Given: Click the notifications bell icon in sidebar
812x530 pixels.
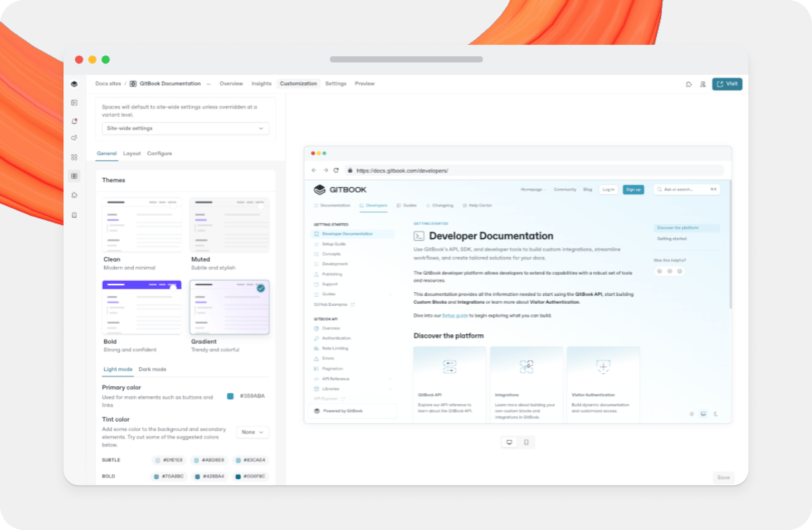Looking at the screenshot, I should [74, 121].
